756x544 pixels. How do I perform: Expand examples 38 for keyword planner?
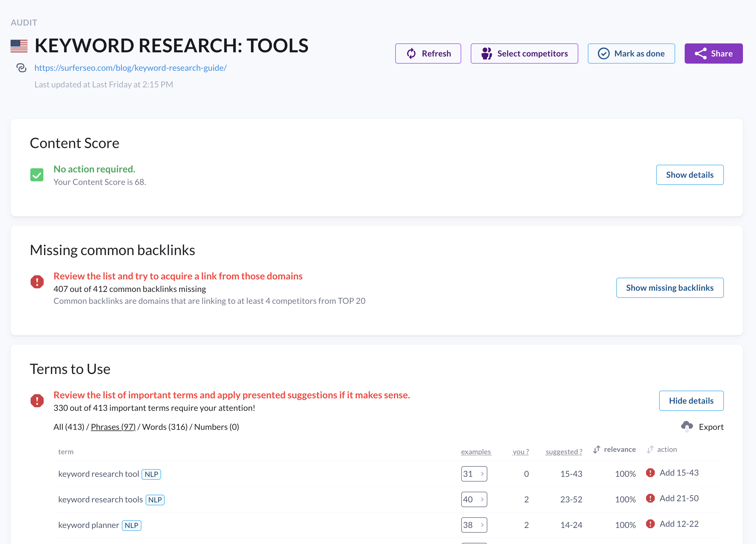coord(474,525)
